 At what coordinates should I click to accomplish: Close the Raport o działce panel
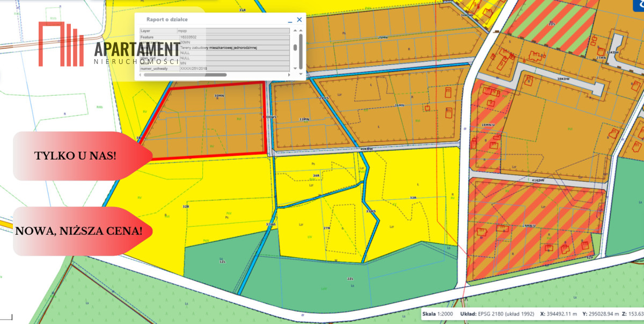(x=299, y=19)
